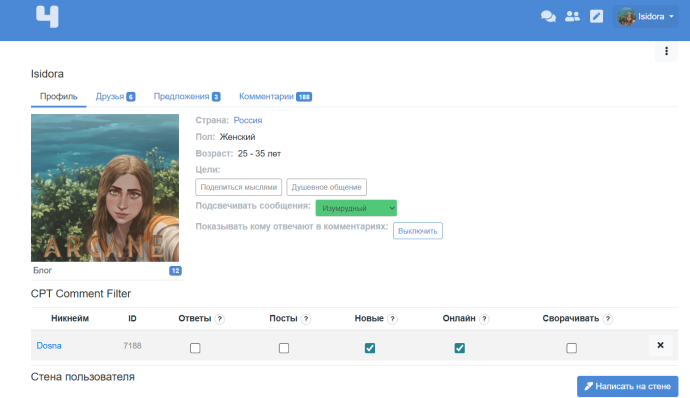This screenshot has height=398, width=690.
Task: Click the Isidora profile name heading
Action: pos(47,74)
